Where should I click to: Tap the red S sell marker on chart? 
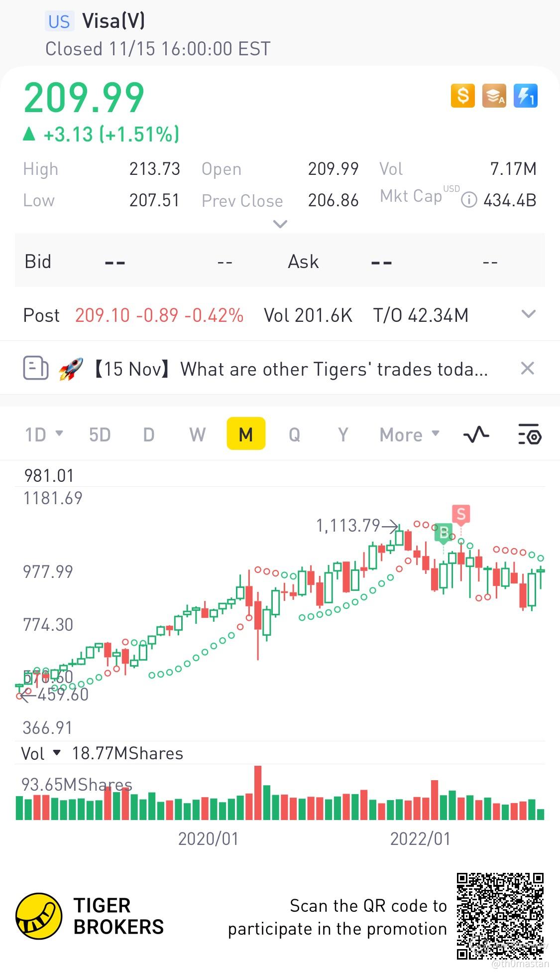461,514
